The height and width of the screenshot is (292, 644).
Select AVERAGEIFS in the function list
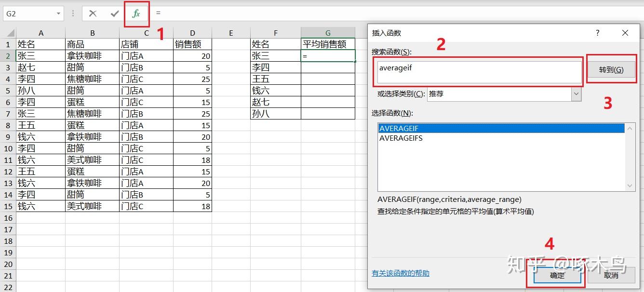(x=501, y=138)
